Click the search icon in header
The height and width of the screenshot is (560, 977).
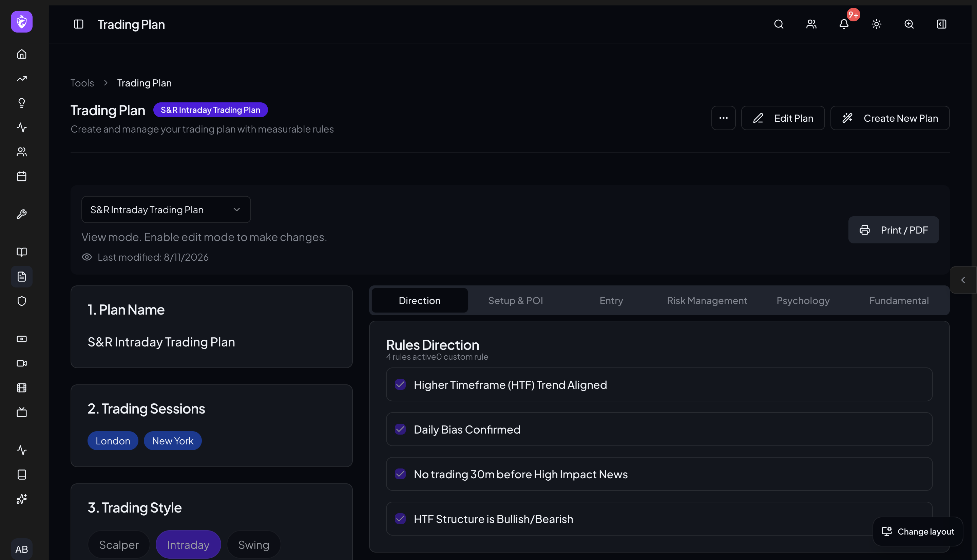point(779,24)
